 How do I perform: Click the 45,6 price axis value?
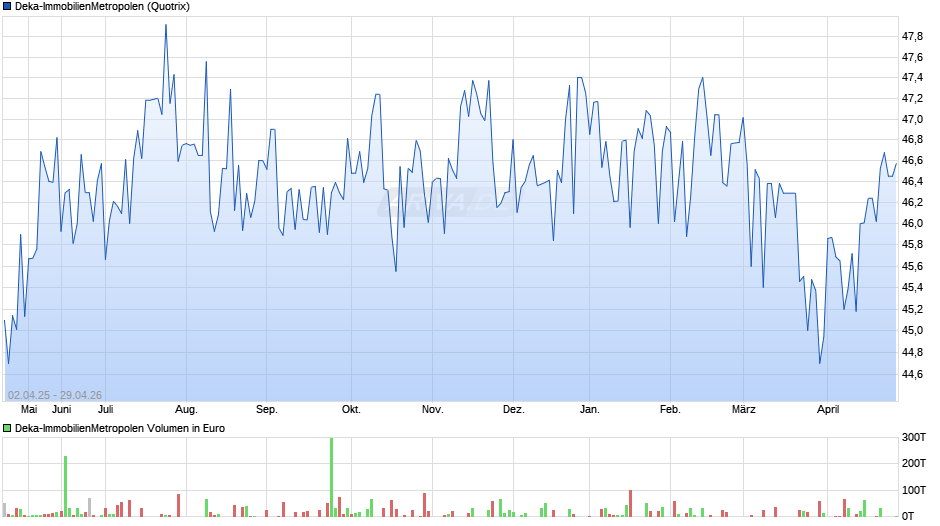click(912, 266)
